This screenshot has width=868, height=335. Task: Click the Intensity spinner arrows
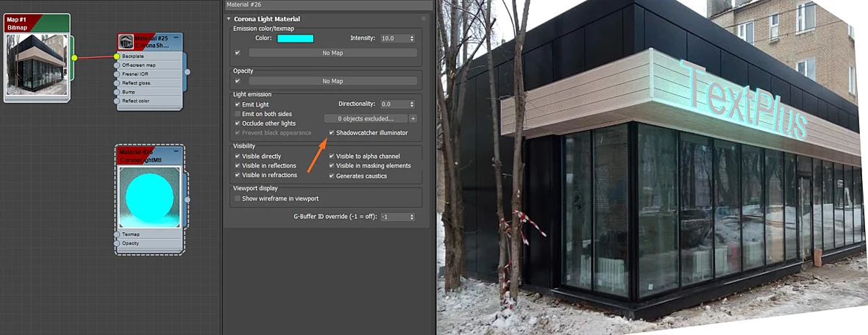(x=412, y=38)
